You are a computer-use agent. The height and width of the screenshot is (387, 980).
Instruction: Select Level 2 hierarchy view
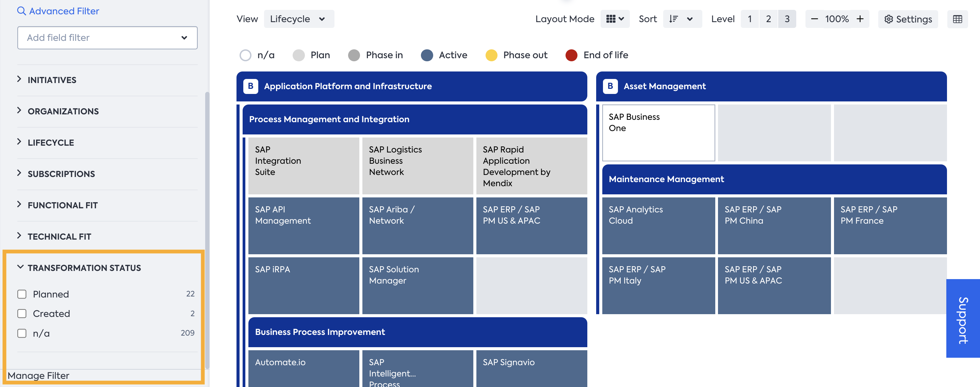point(769,18)
